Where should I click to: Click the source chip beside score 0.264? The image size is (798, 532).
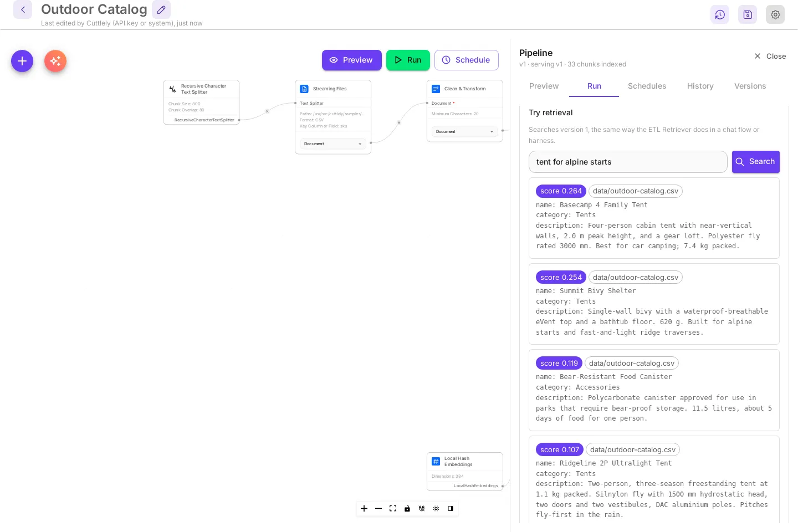coord(635,191)
